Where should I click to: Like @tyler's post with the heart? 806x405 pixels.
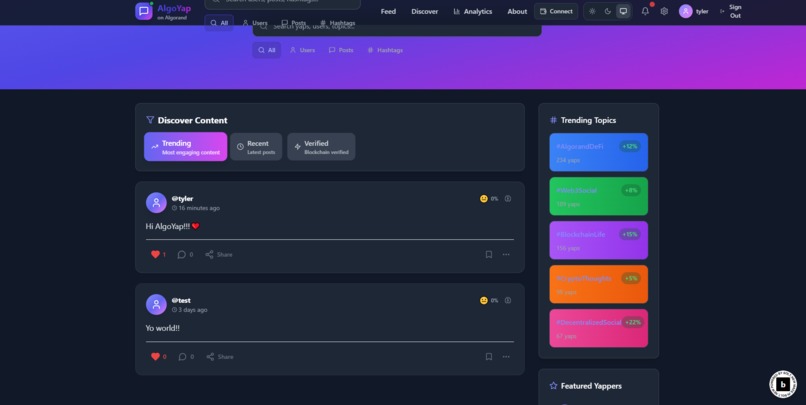[x=155, y=254]
